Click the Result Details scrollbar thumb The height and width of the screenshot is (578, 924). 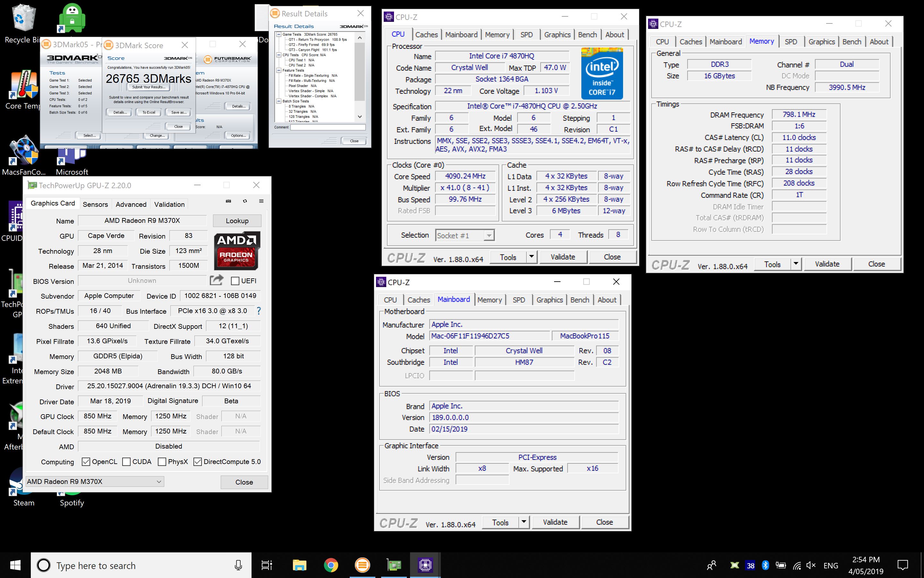point(360,71)
